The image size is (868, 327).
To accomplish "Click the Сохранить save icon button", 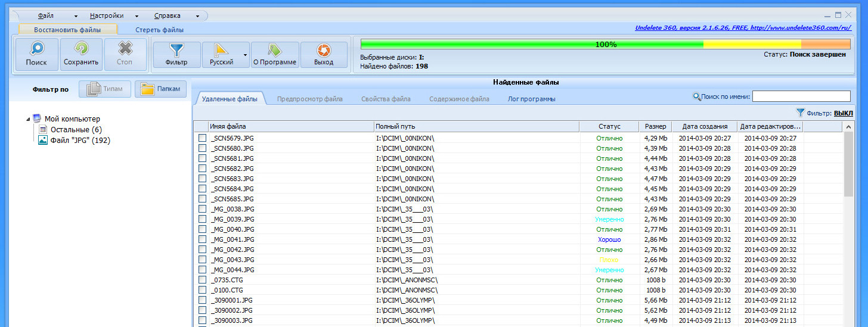I will tap(80, 54).
